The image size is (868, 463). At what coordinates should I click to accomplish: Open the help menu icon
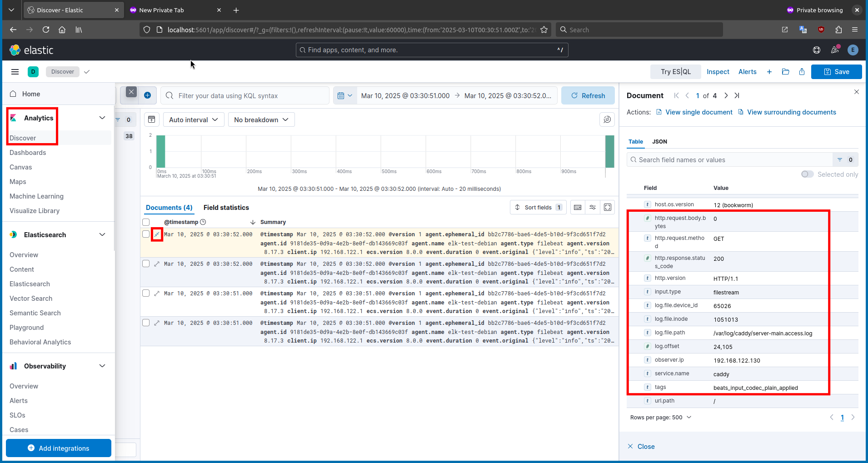tap(817, 50)
